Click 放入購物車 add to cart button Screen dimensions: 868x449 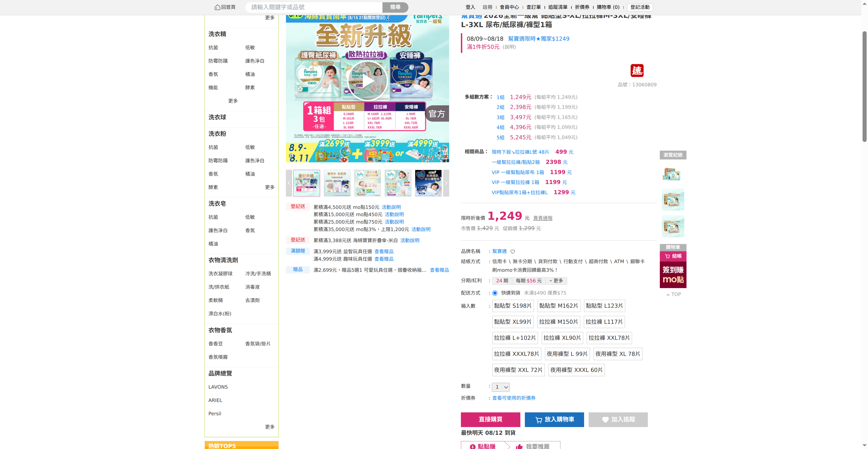tap(554, 420)
